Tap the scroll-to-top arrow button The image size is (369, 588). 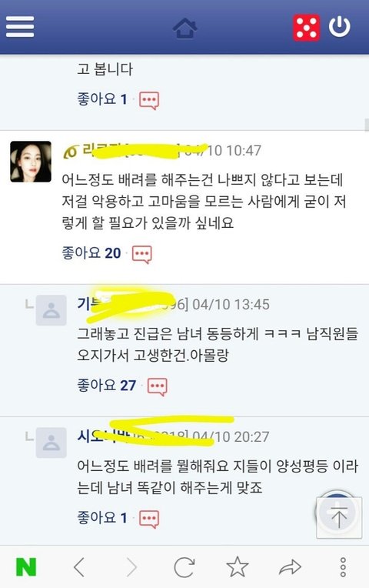pyautogui.click(x=339, y=517)
